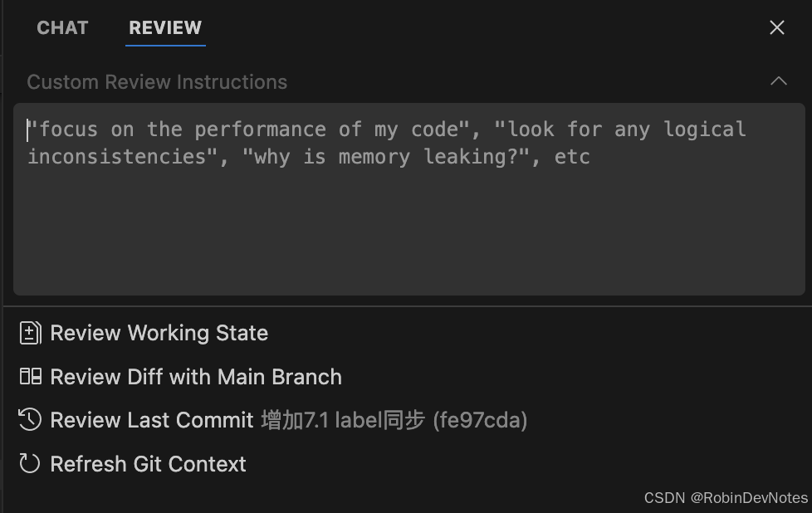The image size is (812, 513).
Task: Run Review Diff with Main Branch
Action: 196,377
